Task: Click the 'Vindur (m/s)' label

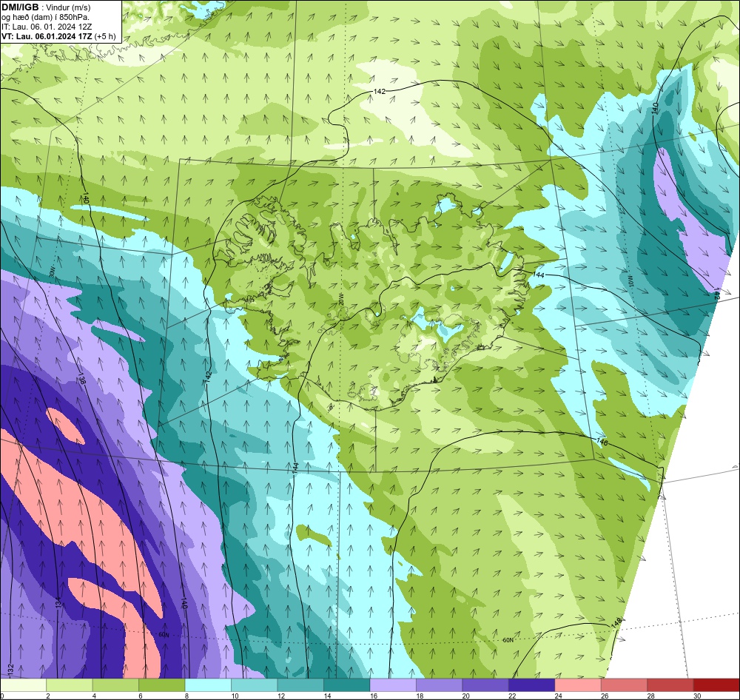Action: pyautogui.click(x=70, y=7)
